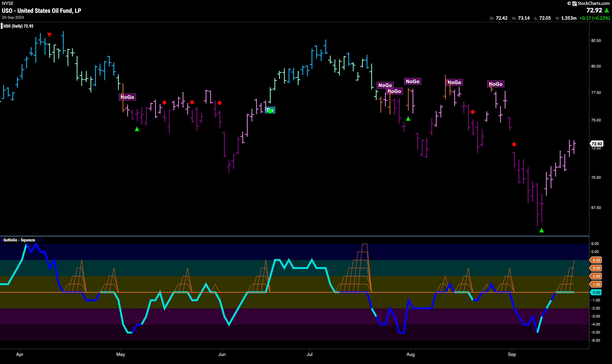Click the green up-triangle marker just before August

[408, 119]
